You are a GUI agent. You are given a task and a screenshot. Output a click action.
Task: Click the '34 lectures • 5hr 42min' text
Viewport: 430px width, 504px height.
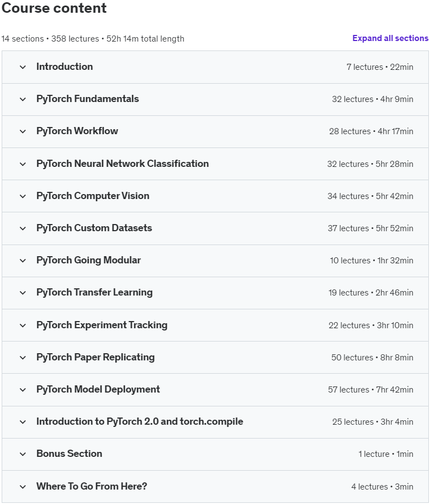click(370, 196)
